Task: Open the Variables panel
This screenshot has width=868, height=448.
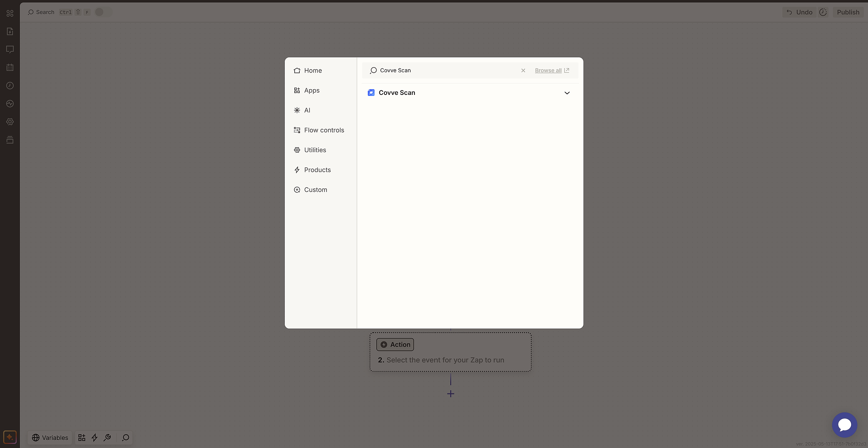Action: coord(50,437)
